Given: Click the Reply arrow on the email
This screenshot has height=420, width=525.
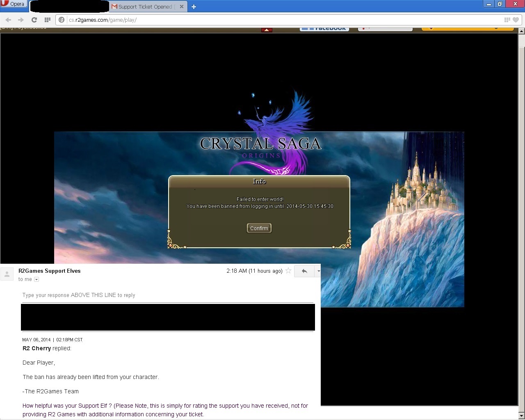Looking at the screenshot, I should (x=304, y=271).
